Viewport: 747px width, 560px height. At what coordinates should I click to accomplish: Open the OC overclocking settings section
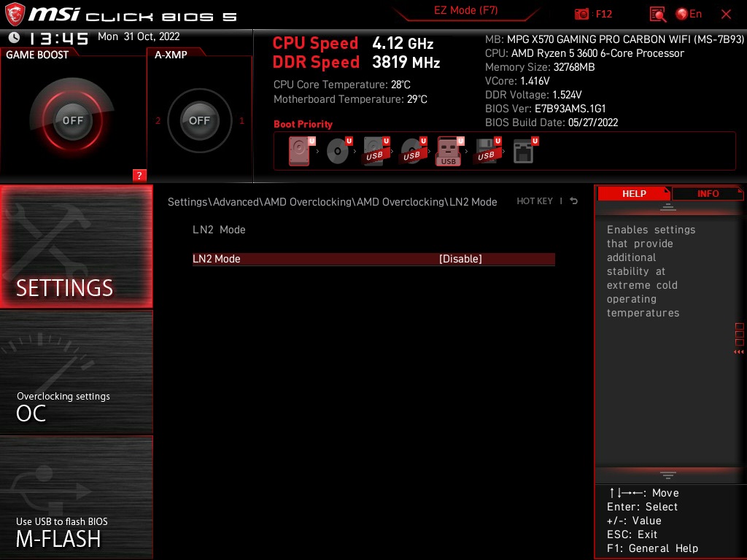click(x=76, y=372)
